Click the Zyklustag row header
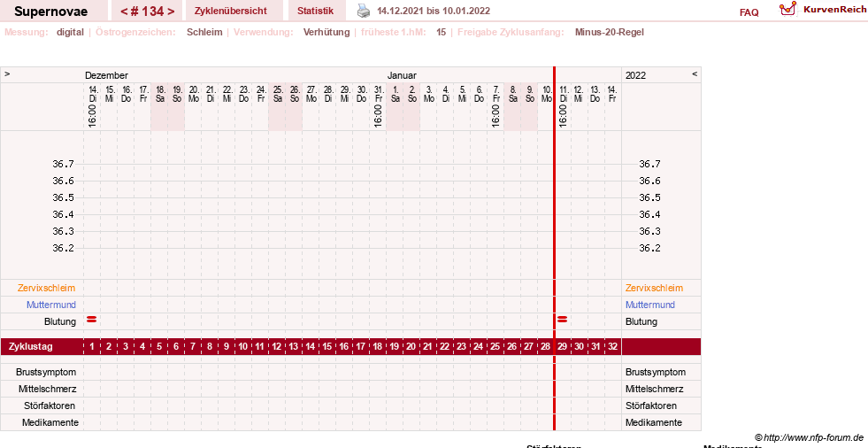The image size is (868, 448). [x=31, y=347]
